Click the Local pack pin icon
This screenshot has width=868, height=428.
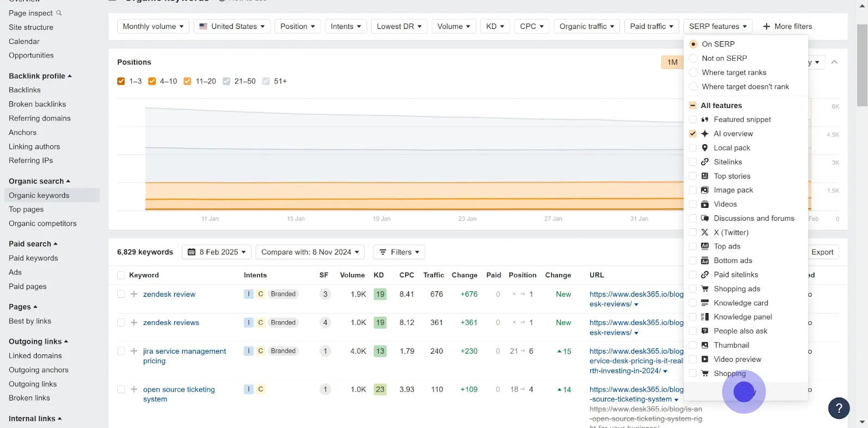[705, 148]
